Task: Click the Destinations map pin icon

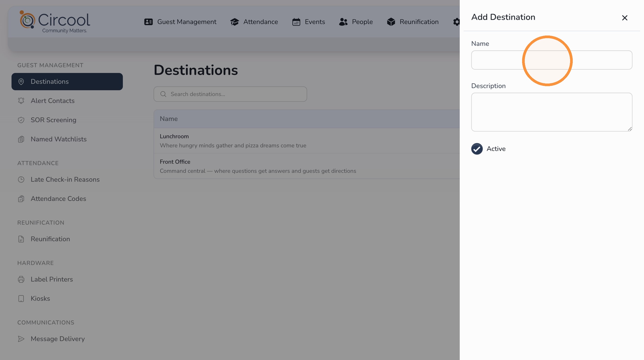Action: 21,82
